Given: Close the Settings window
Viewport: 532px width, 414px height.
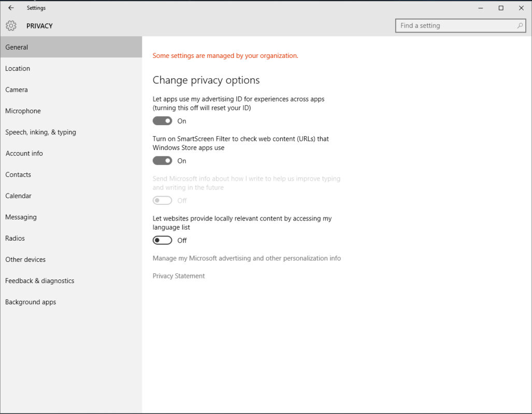Looking at the screenshot, I should [x=521, y=8].
